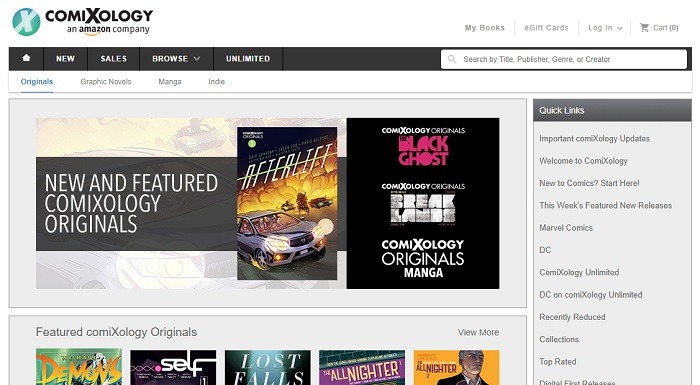Screen dimensions: 700x385
Task: Expand the BROWSE dropdown menu
Action: click(x=176, y=59)
